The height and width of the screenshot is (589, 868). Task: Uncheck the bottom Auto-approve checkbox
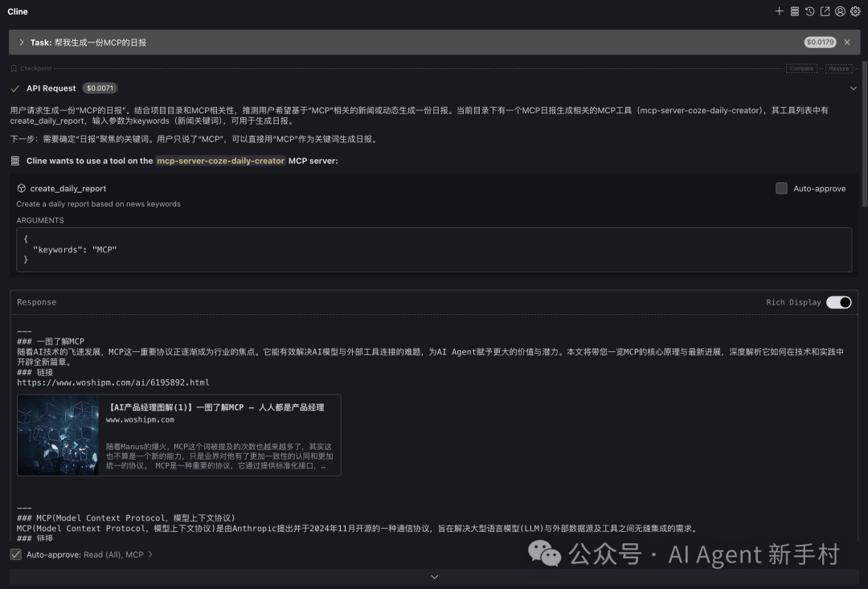click(x=15, y=554)
